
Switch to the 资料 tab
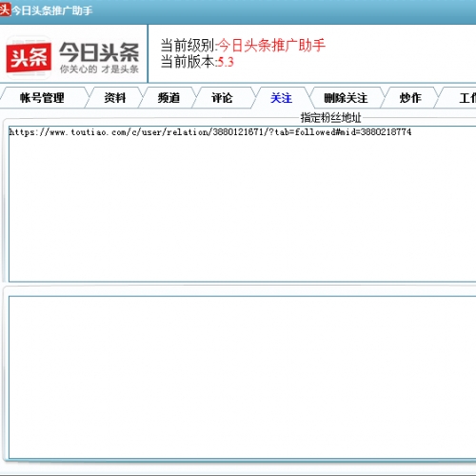115,98
